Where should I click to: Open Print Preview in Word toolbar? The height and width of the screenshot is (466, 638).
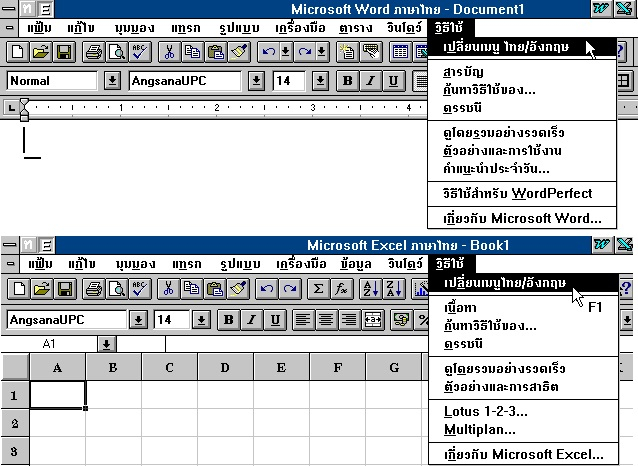[117, 52]
